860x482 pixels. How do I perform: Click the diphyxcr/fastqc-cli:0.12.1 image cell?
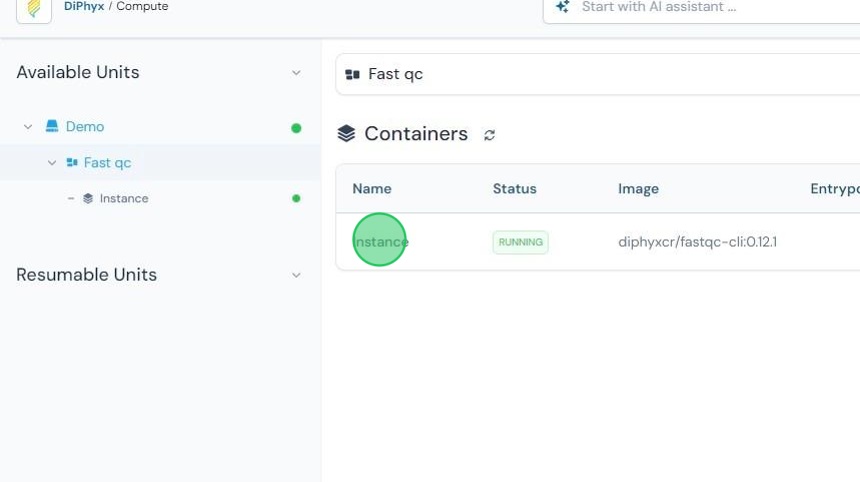click(698, 242)
